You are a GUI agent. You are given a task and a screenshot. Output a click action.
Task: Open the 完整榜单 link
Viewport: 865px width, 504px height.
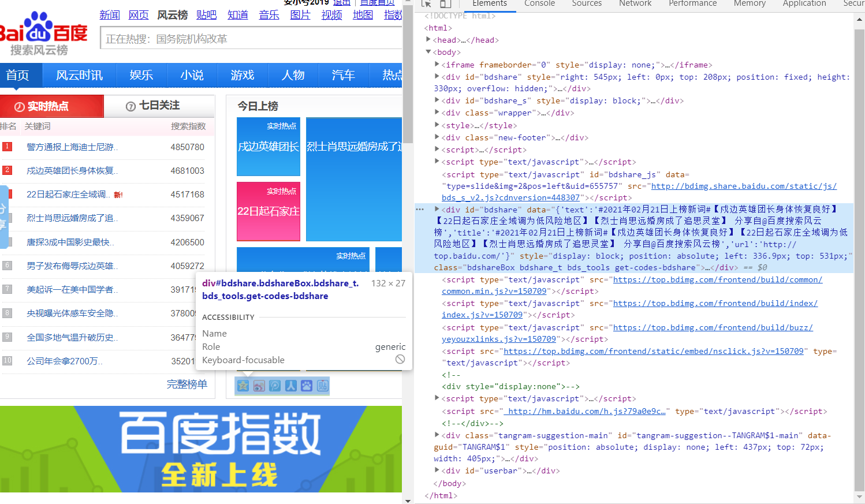coord(187,384)
